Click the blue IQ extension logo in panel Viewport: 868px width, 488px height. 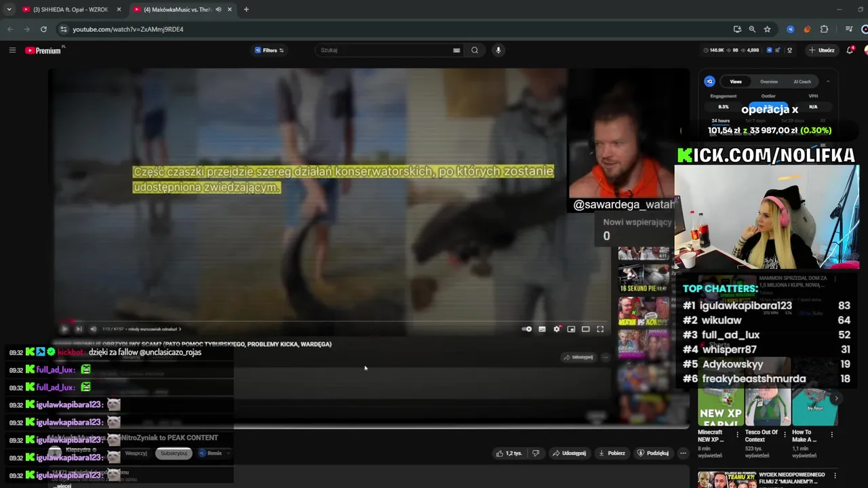pyautogui.click(x=710, y=81)
